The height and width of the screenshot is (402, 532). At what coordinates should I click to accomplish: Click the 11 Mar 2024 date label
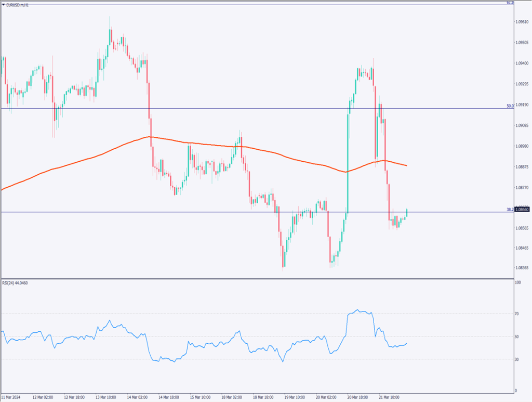pos(11,396)
